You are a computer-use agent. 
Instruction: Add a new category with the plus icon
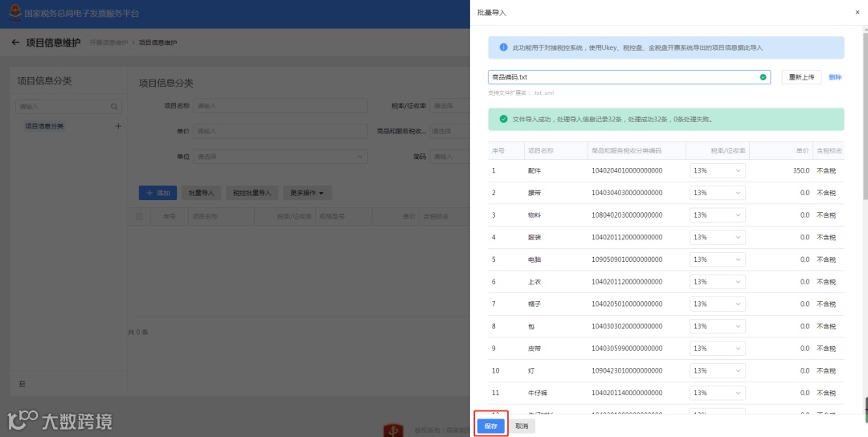click(x=118, y=126)
